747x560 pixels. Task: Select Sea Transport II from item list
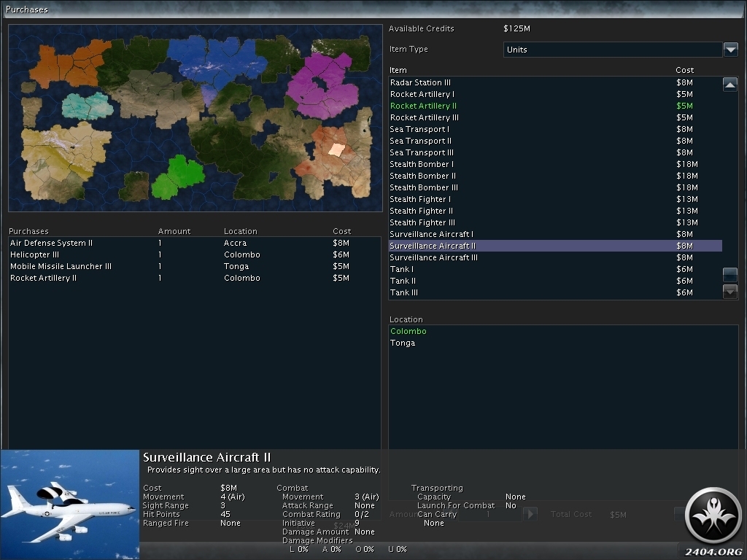point(420,141)
